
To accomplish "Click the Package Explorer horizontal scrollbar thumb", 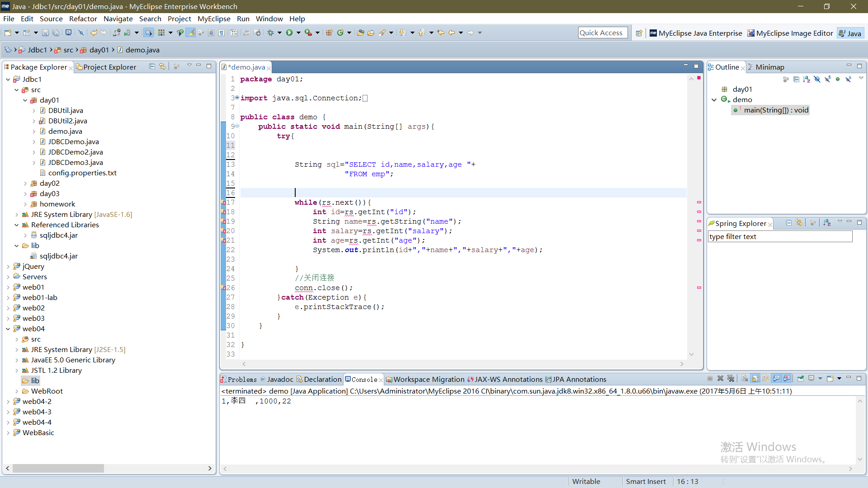I will click(x=58, y=469).
